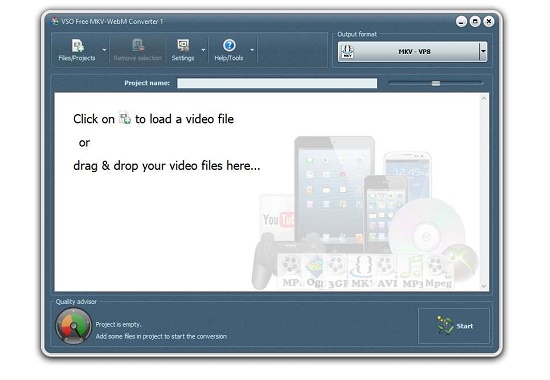Focus the Project name input field

(277, 83)
